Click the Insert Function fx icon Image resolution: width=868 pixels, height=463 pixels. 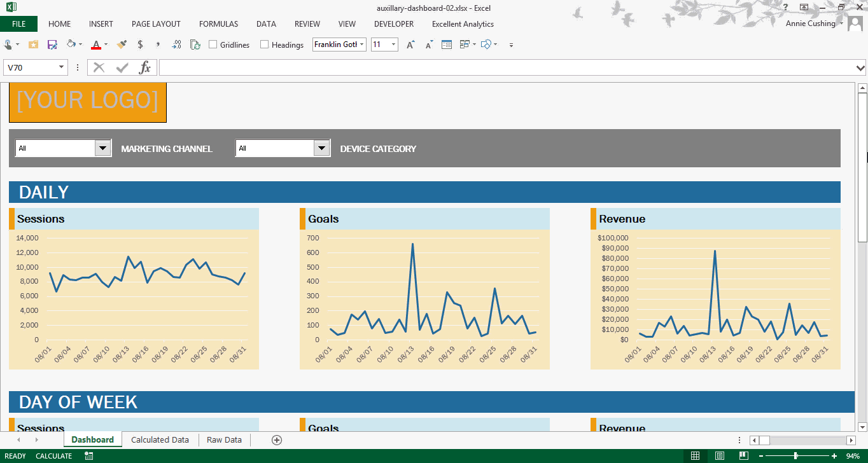point(145,67)
